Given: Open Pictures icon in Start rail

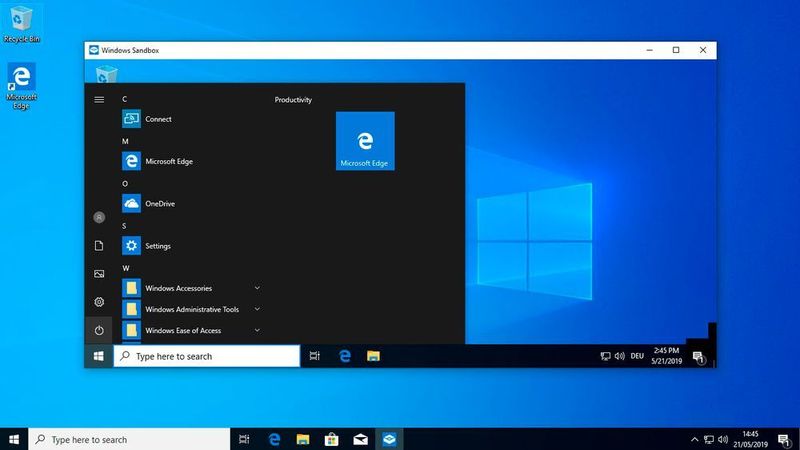Looking at the screenshot, I should (99, 274).
